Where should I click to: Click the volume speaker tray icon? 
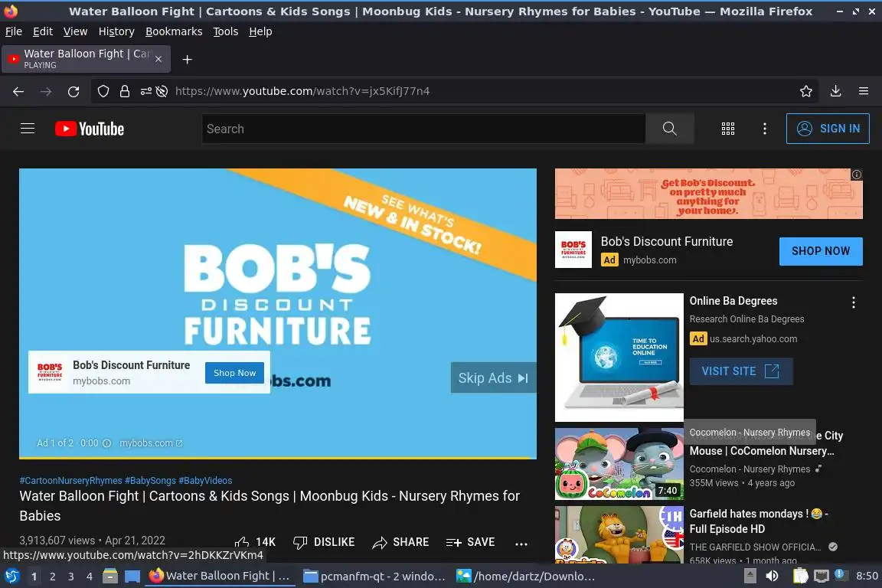(772, 576)
